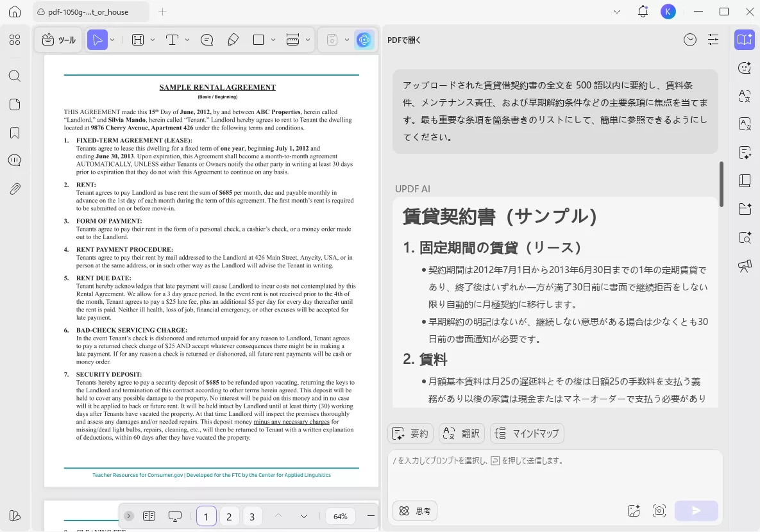Select the Header editing tool
The width and height of the screenshot is (760, 532).
[137, 40]
